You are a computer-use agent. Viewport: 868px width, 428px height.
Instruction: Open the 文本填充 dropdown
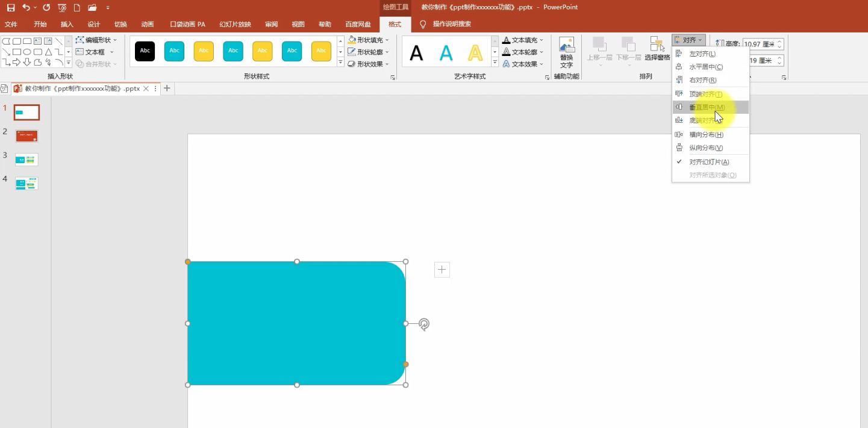[x=523, y=40]
